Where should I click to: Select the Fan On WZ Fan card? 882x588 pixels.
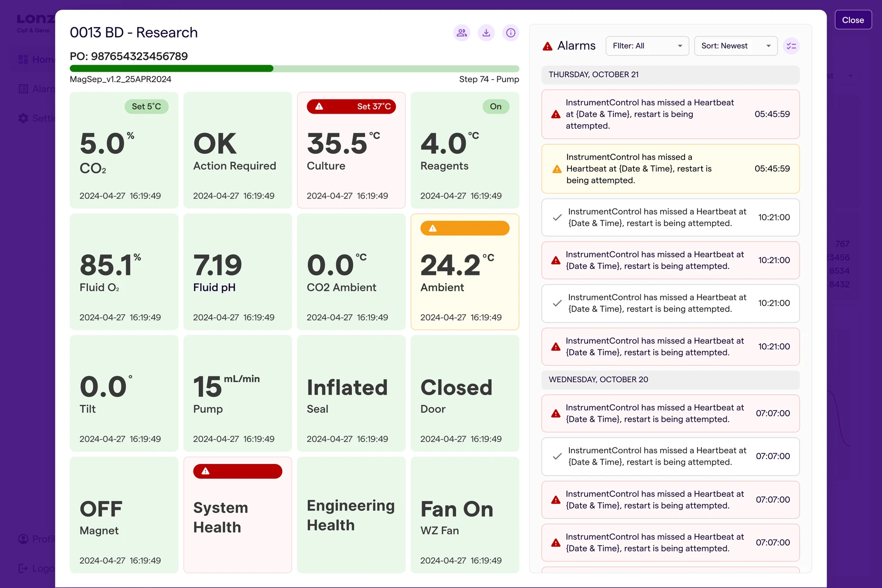point(465,514)
